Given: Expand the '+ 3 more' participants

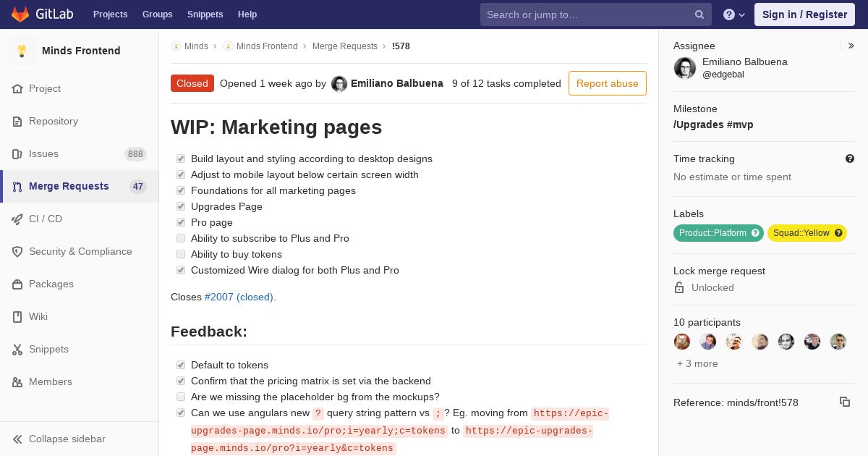Looking at the screenshot, I should point(697,363).
